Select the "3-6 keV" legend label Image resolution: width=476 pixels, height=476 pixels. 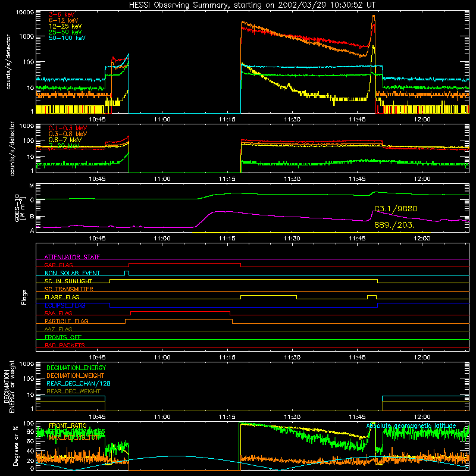point(61,14)
